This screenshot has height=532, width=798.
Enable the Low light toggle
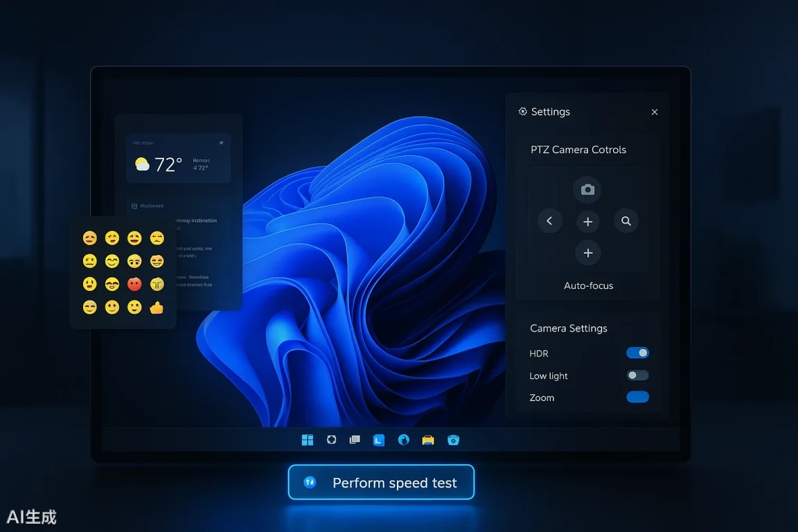pos(636,375)
